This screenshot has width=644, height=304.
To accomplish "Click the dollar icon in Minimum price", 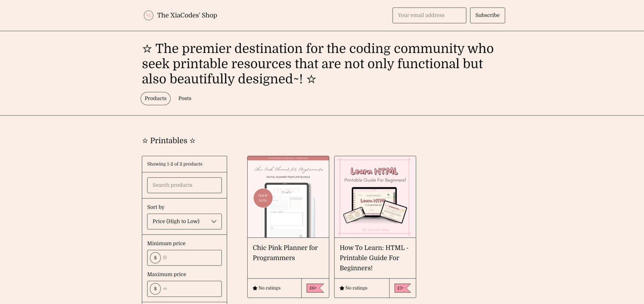I will 155,258.
